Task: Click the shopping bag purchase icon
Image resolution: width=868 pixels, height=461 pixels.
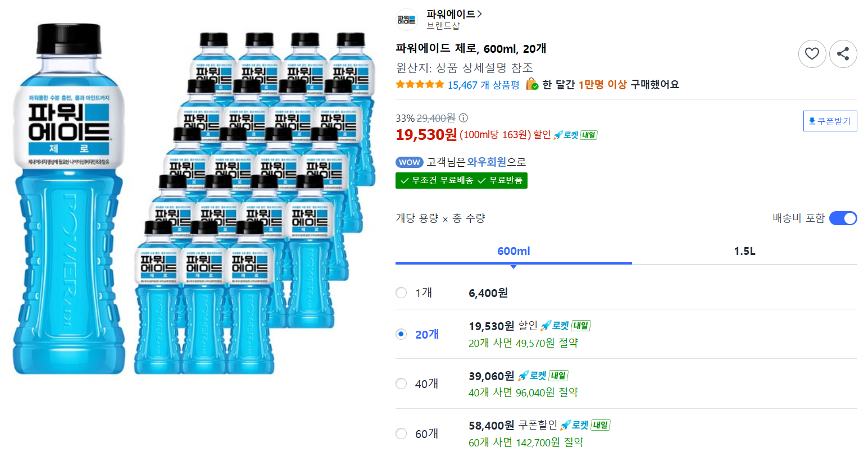Action: click(x=532, y=84)
